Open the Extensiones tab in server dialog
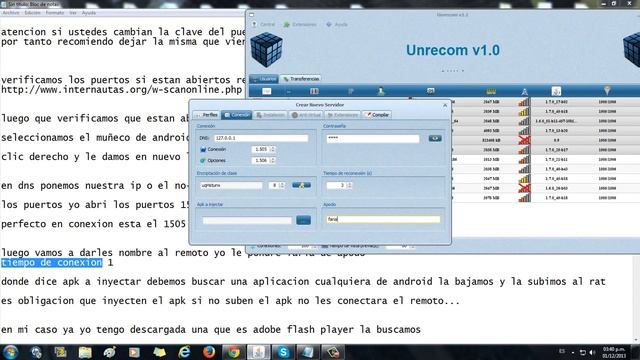The height and width of the screenshot is (360, 640). (x=343, y=115)
